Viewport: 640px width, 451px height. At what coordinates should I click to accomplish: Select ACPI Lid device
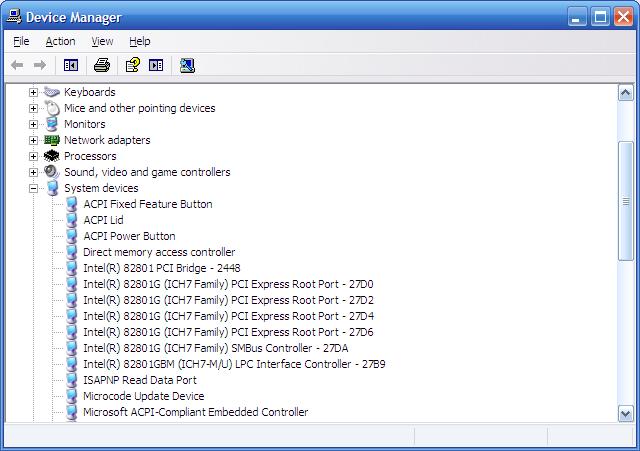tap(103, 220)
